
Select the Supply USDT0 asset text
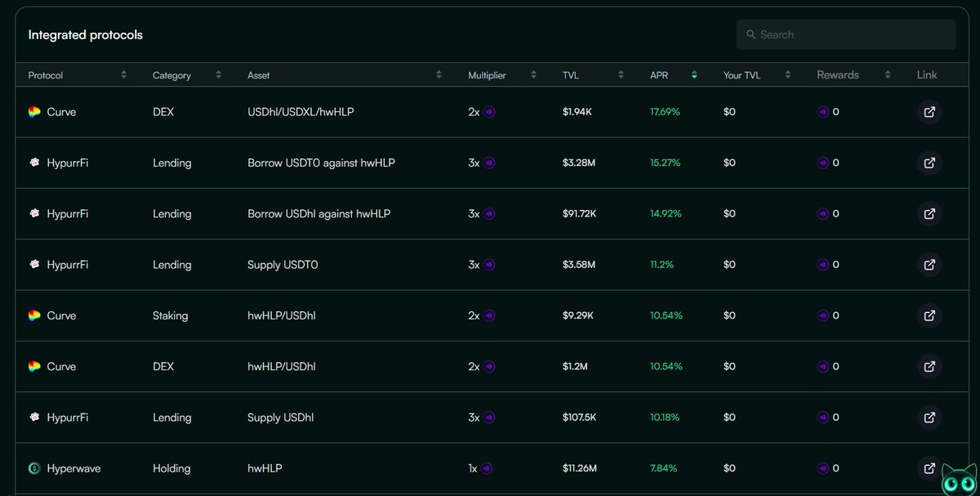coord(283,265)
